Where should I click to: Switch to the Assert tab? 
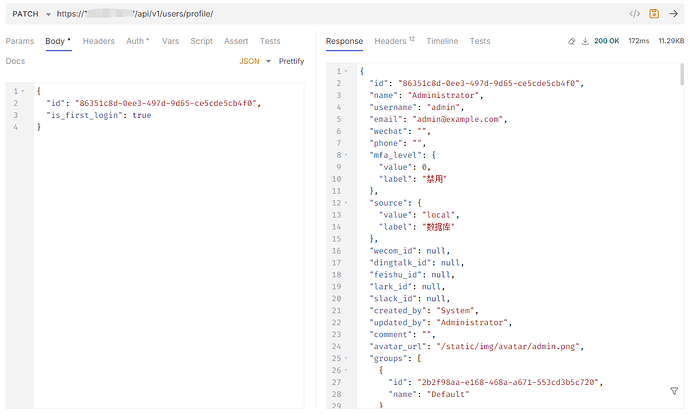236,41
